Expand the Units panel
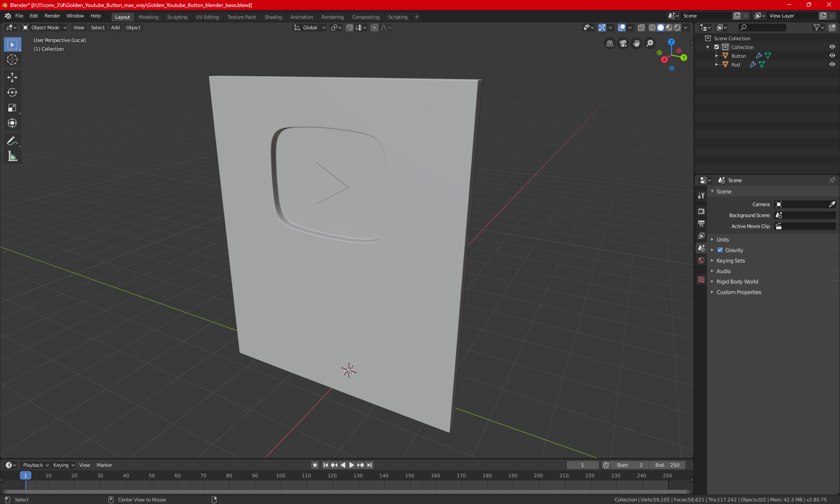The image size is (840, 504). 722,240
